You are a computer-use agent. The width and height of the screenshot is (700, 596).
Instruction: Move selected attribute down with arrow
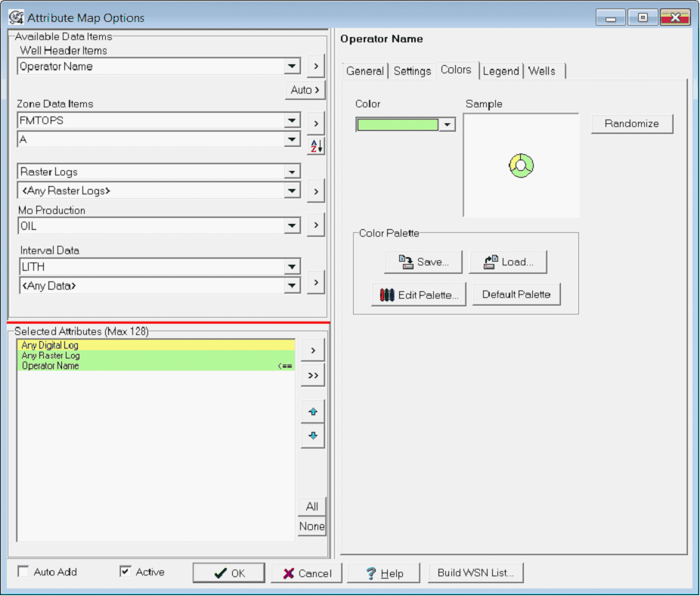point(312,436)
